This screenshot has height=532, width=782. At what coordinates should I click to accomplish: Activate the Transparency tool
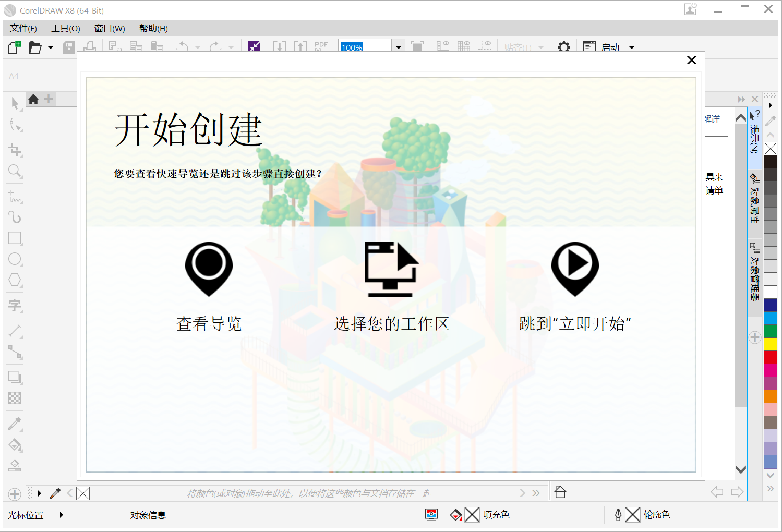tap(14, 398)
